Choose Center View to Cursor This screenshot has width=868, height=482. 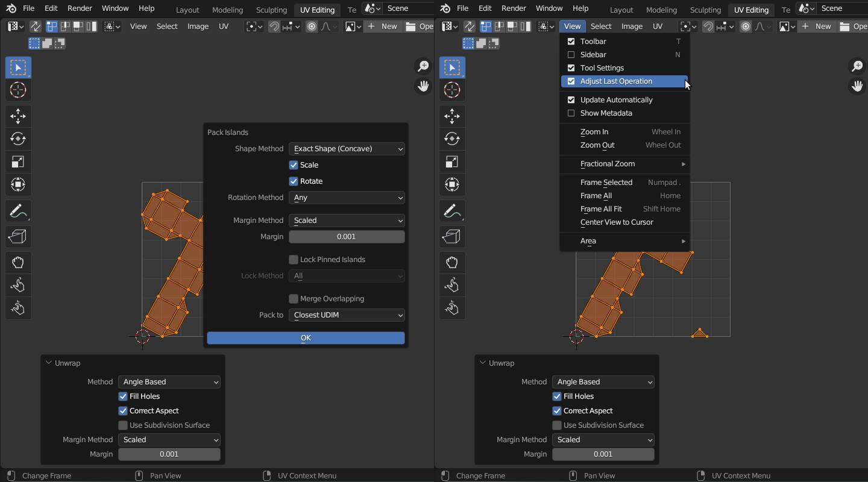pos(624,222)
